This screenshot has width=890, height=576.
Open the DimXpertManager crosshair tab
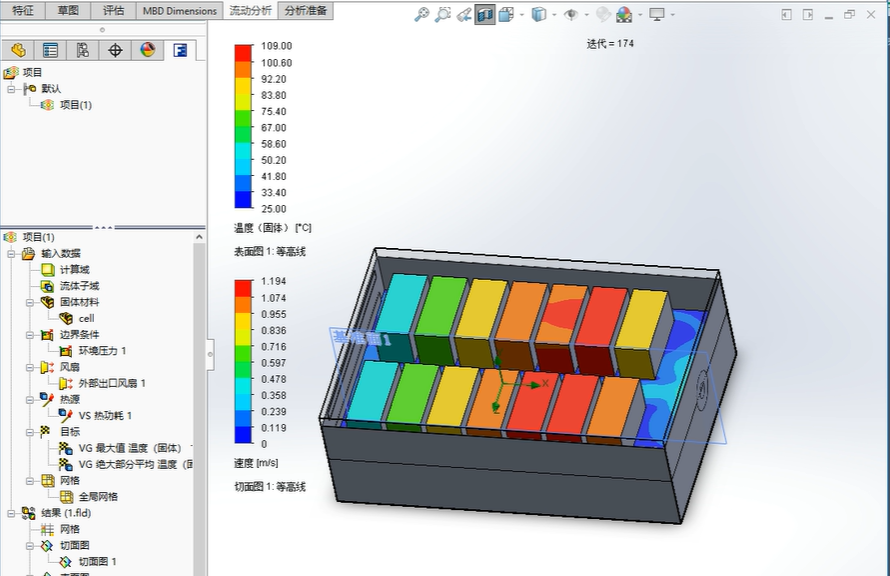coord(115,51)
